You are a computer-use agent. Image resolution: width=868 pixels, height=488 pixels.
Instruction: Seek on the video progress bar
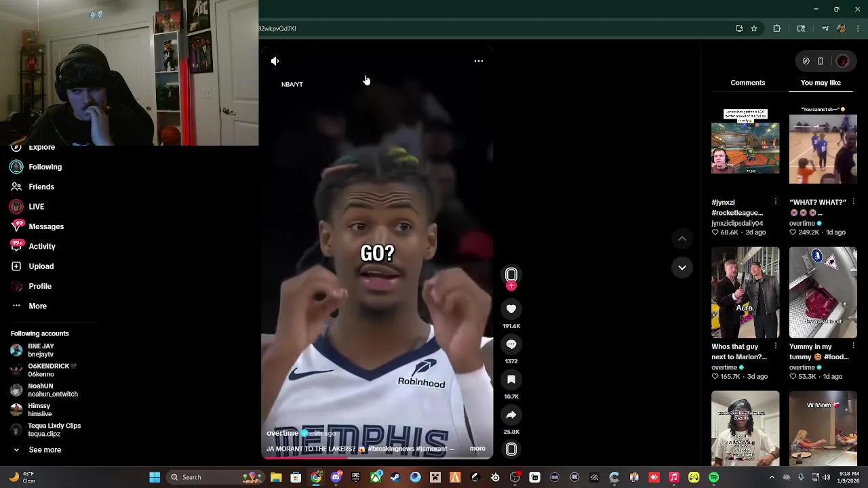(x=377, y=457)
